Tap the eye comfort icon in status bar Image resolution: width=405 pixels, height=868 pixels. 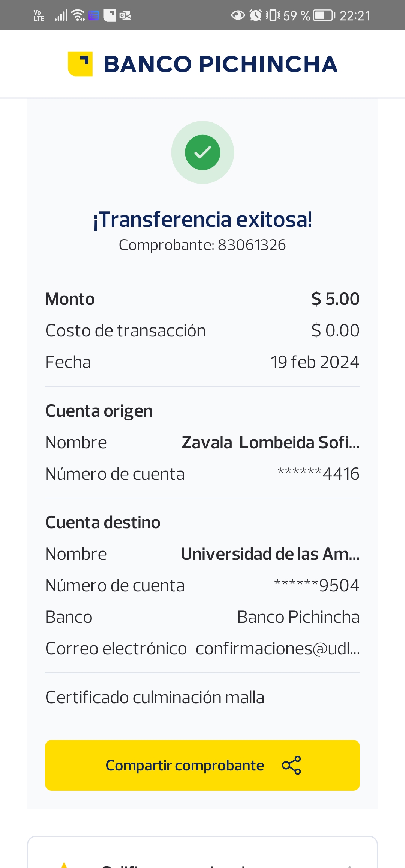(x=238, y=15)
